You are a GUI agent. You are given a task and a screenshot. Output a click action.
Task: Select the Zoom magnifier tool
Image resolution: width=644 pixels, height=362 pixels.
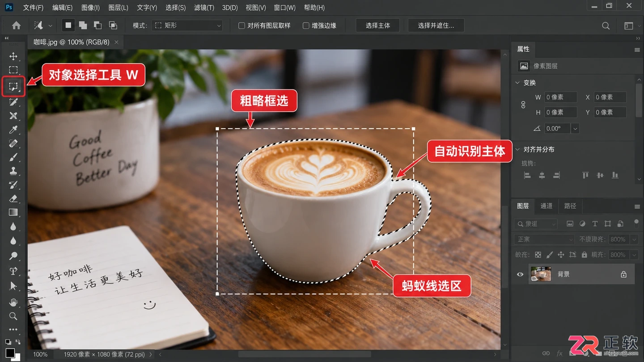click(13, 316)
